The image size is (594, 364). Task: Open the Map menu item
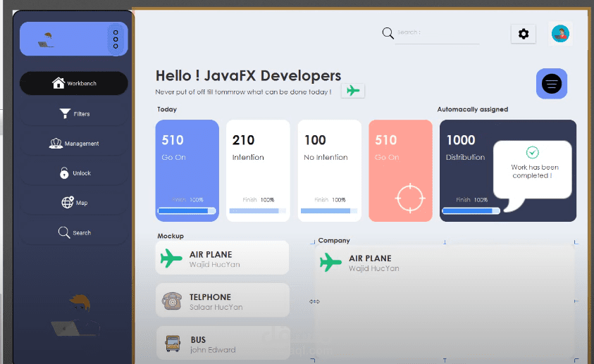click(74, 203)
